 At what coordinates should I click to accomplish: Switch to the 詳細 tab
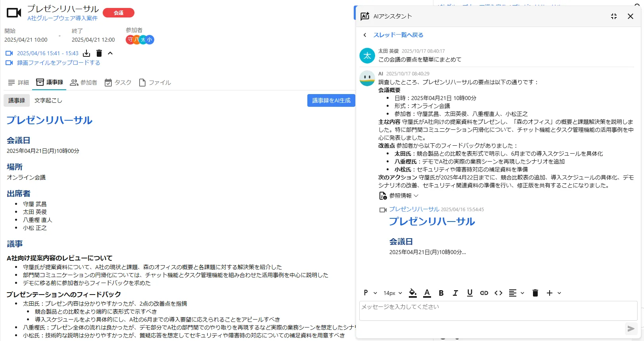click(19, 82)
